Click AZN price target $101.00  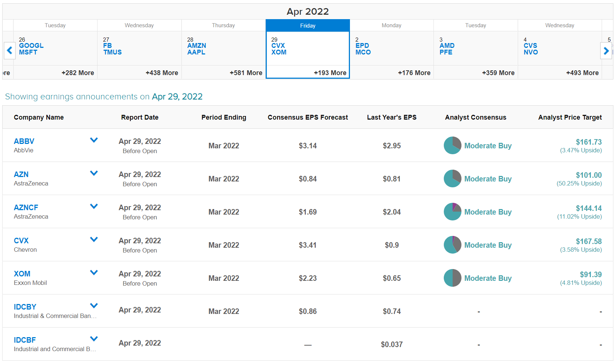pyautogui.click(x=589, y=175)
